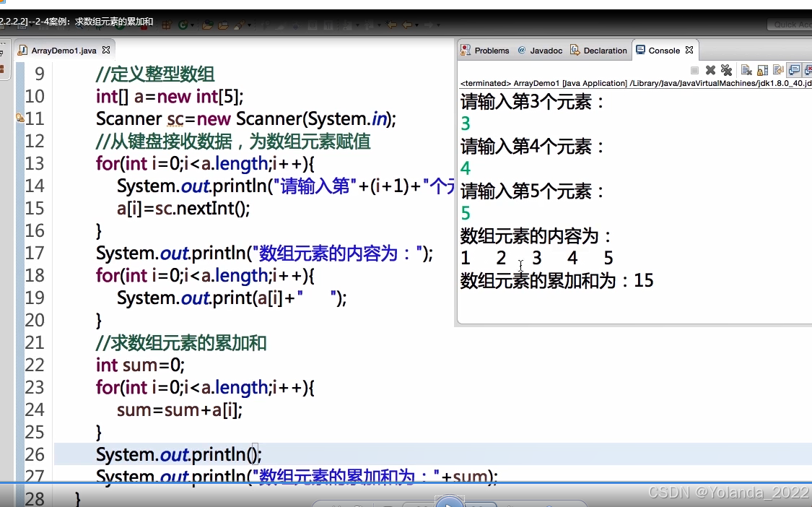This screenshot has width=812, height=507.
Task: Click the Quick Access search field
Action: pos(789,25)
